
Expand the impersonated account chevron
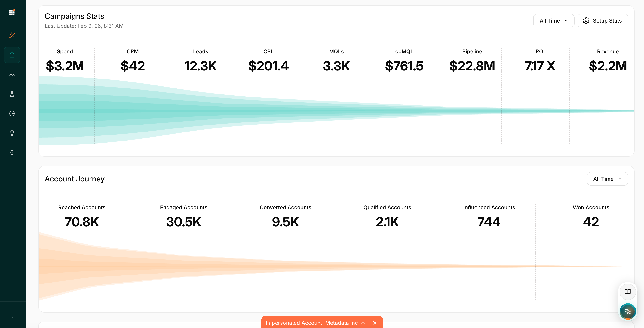click(363, 323)
